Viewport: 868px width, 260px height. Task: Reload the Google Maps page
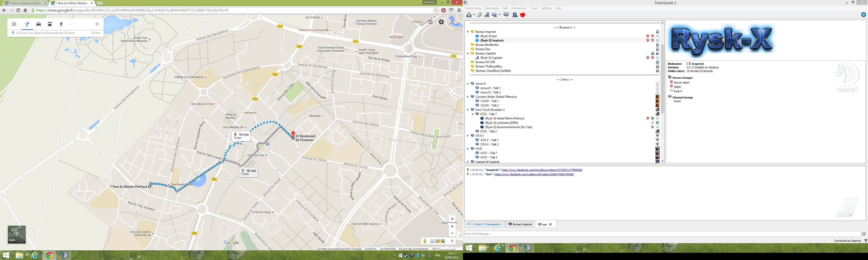[x=18, y=10]
